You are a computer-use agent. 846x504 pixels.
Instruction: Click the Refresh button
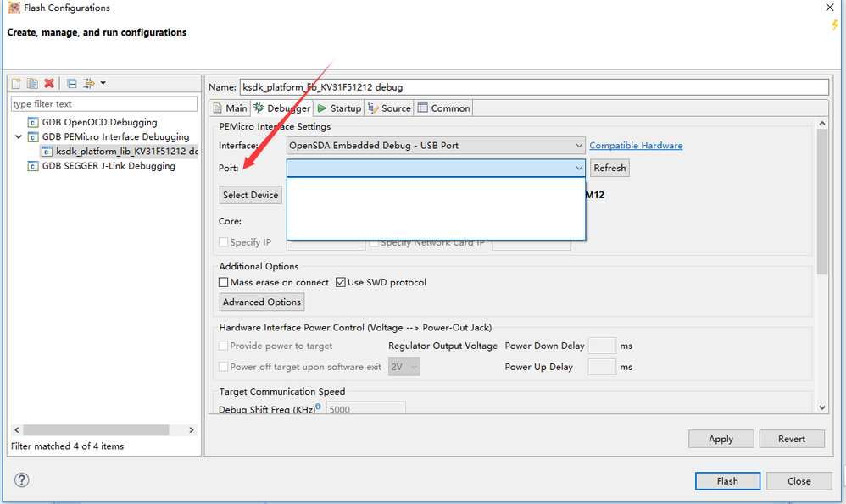(x=609, y=169)
